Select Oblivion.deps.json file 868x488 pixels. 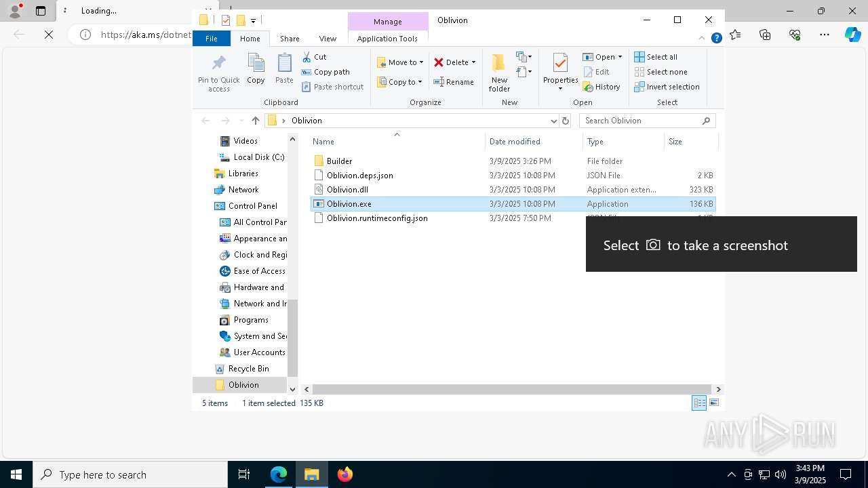point(513,176)
